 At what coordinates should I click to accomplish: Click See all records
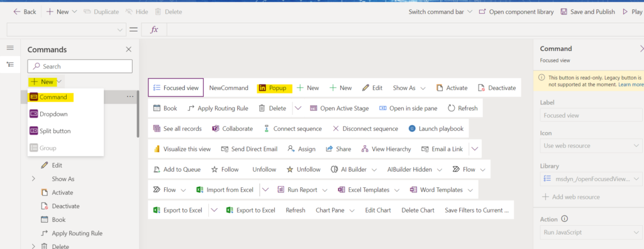[x=177, y=129]
